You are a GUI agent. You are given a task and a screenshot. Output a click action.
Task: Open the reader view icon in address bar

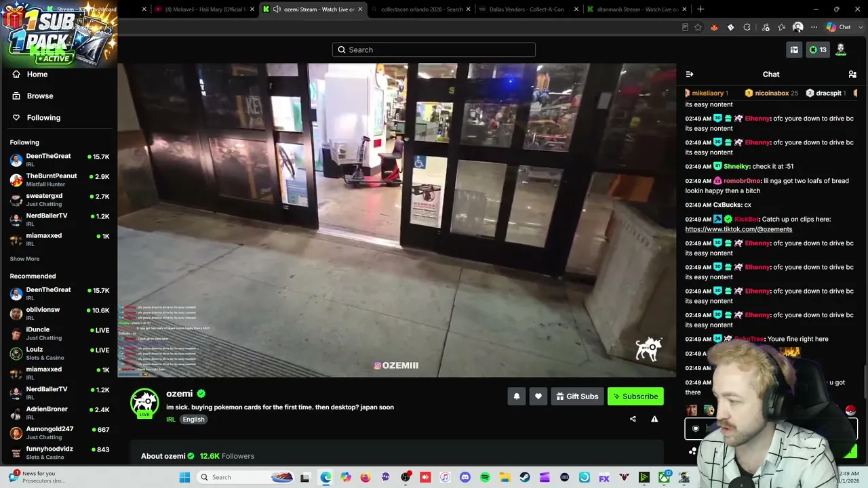click(685, 27)
